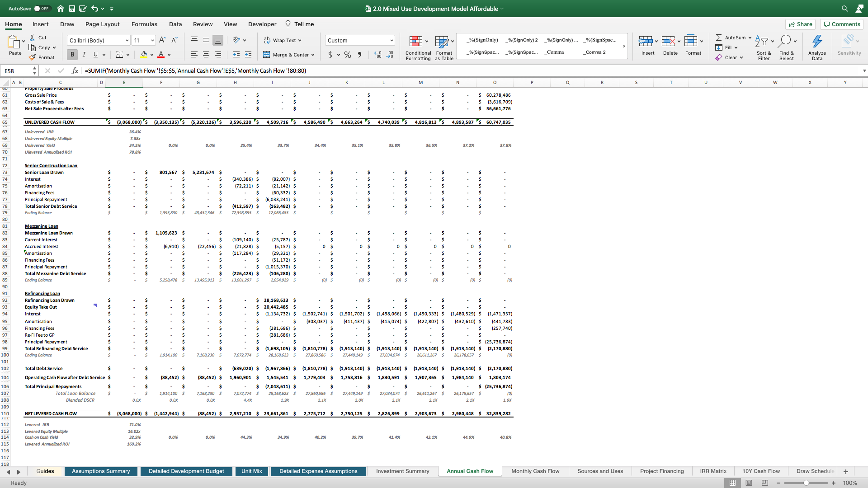Click the Format painter brush
Screen dimensions: 868x488
click(32, 57)
